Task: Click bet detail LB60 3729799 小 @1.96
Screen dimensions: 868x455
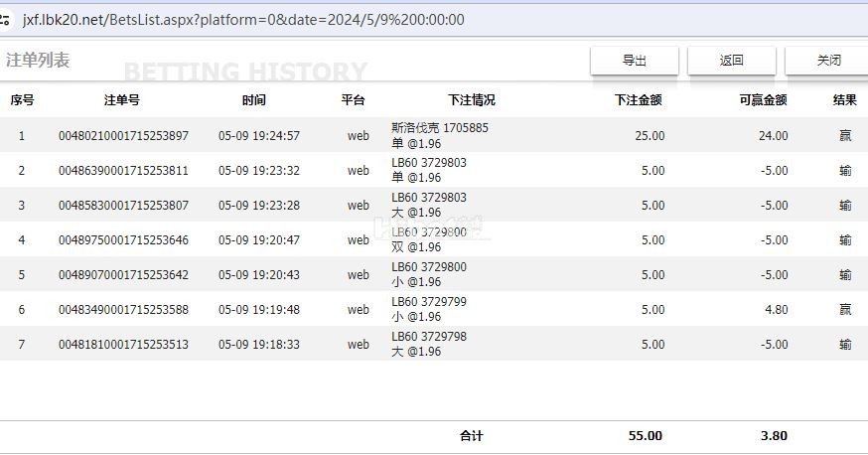Action: point(429,309)
